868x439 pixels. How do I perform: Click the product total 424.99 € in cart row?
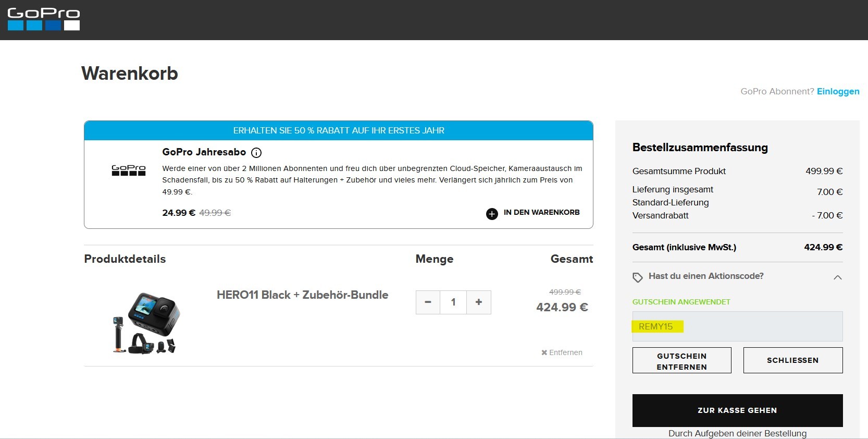(x=562, y=307)
